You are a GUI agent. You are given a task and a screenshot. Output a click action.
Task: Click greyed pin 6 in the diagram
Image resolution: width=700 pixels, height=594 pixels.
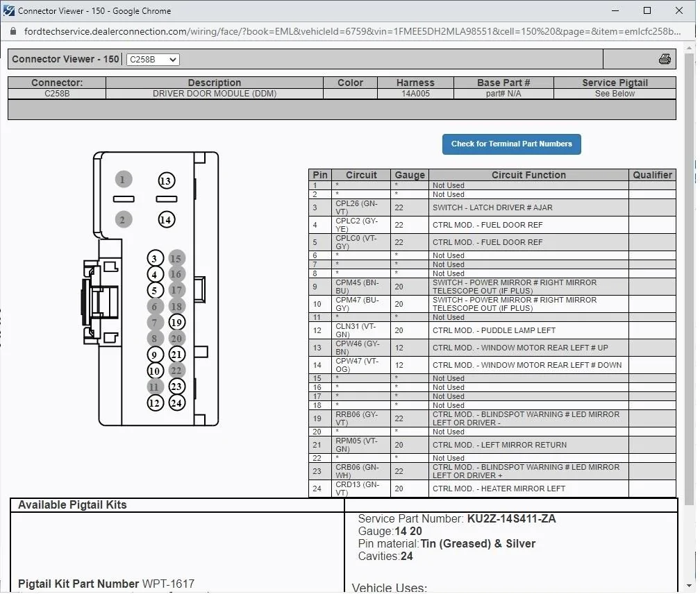click(155, 306)
